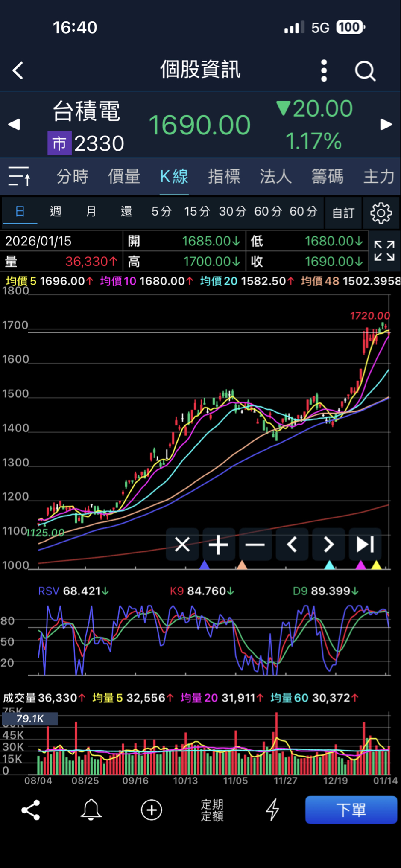Tap the lightning quick order icon

coord(272,810)
